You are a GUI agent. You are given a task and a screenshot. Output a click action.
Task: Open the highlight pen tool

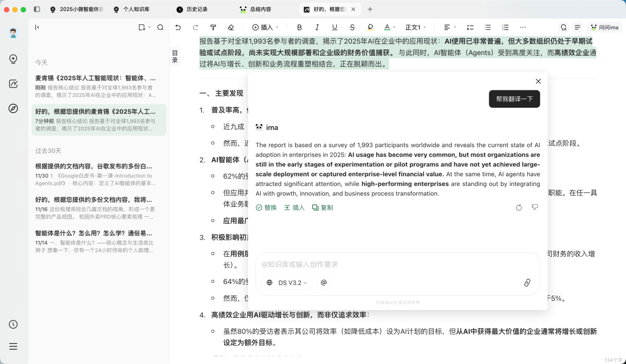click(x=369, y=27)
